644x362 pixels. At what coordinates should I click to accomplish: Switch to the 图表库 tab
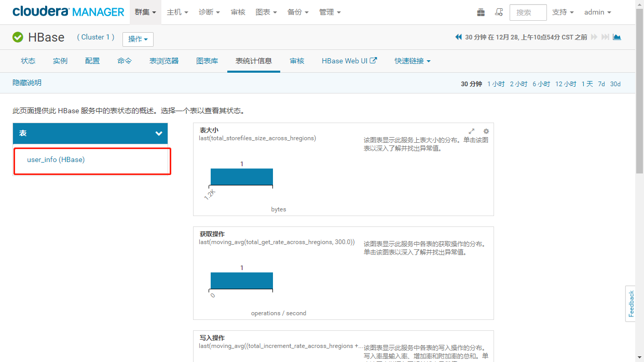pos(207,61)
